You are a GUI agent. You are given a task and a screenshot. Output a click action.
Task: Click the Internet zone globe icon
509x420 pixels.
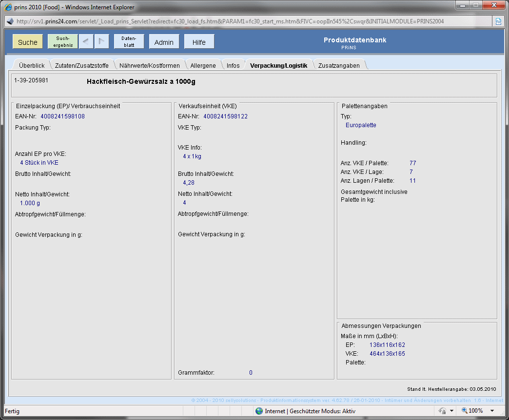tap(259, 411)
